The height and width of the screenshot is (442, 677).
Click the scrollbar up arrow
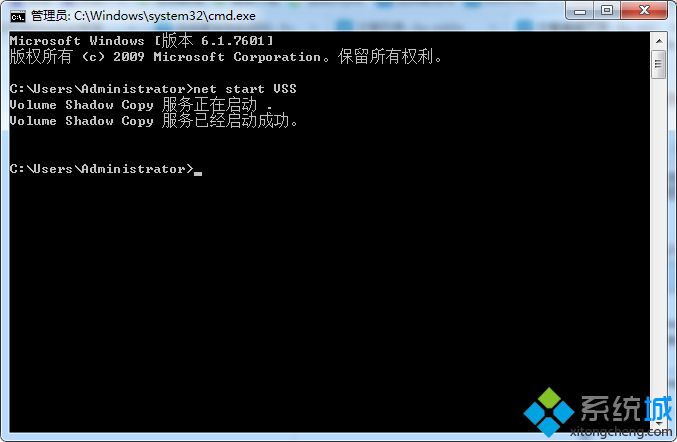click(659, 41)
